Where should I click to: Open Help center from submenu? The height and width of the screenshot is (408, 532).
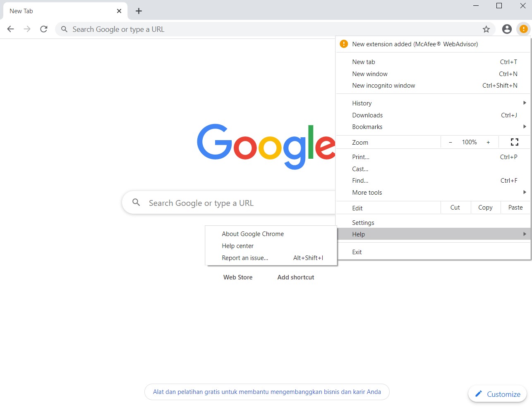point(271,246)
